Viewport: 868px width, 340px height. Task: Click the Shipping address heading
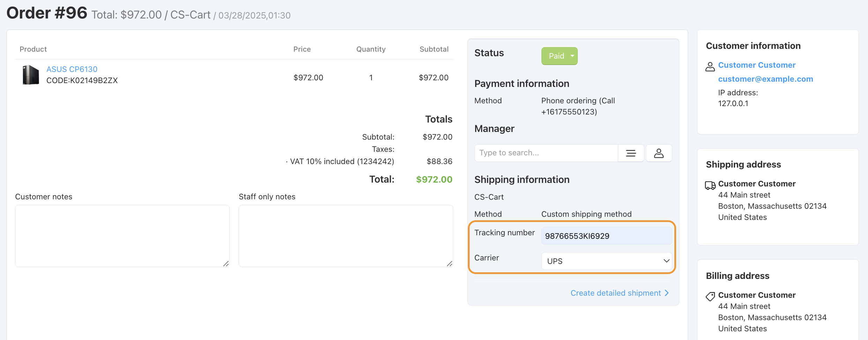coord(743,164)
